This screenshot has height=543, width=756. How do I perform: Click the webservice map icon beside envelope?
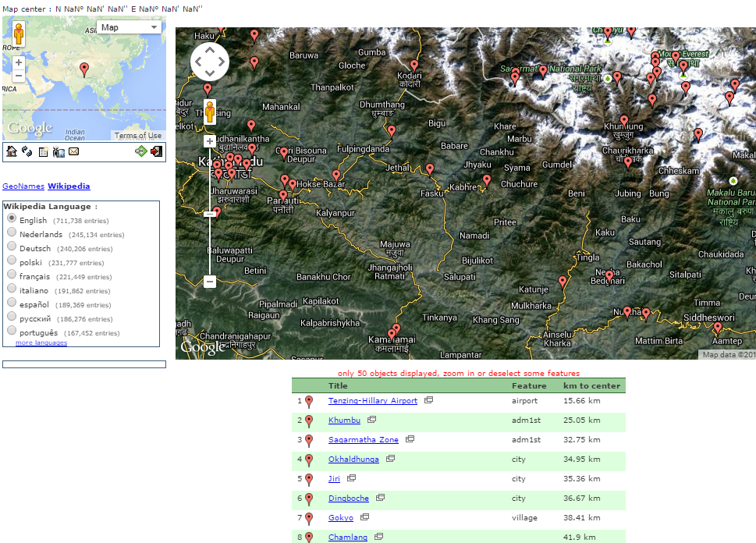pos(59,152)
